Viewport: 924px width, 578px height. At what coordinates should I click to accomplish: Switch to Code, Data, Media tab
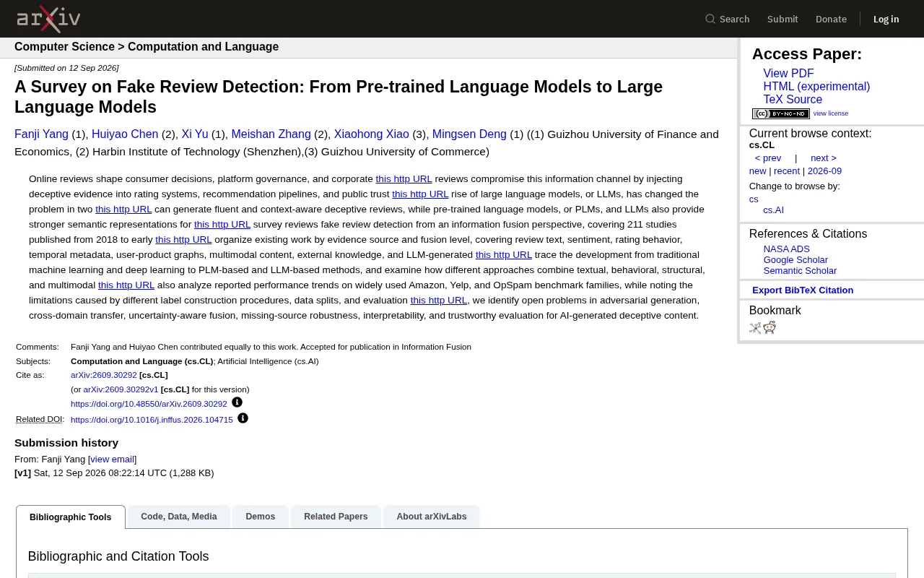pos(179,517)
